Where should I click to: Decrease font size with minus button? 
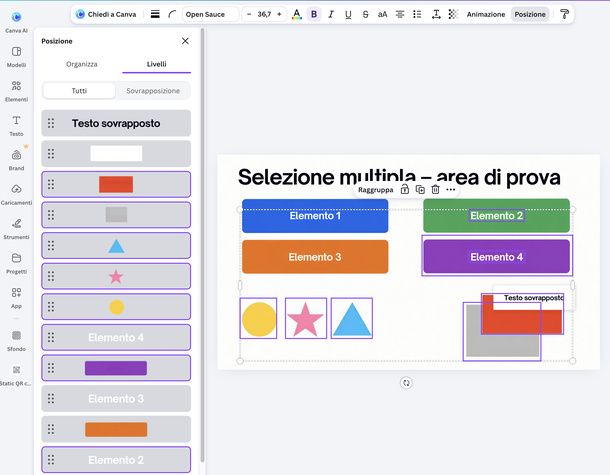[x=249, y=14]
